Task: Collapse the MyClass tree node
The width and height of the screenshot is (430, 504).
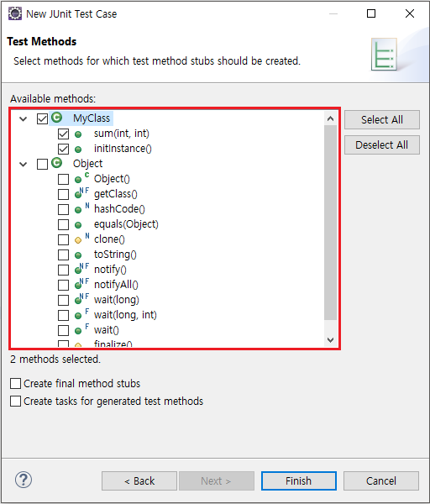Action: [x=24, y=118]
